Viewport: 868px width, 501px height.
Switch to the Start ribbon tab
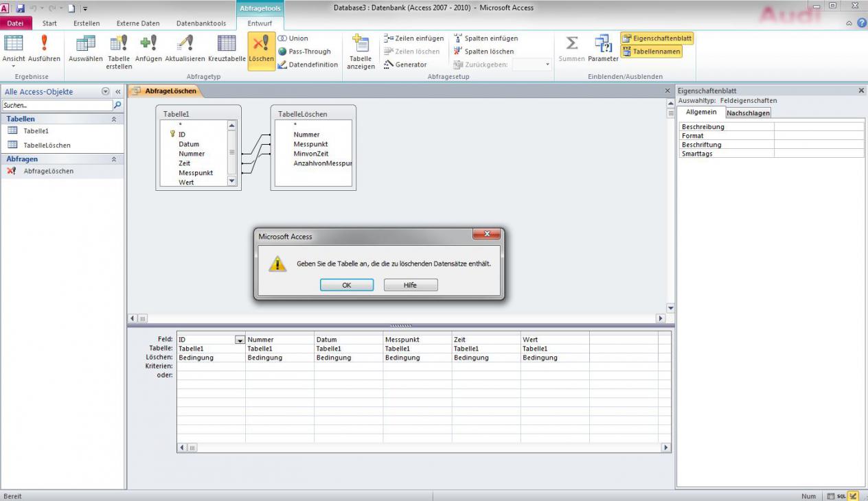49,23
